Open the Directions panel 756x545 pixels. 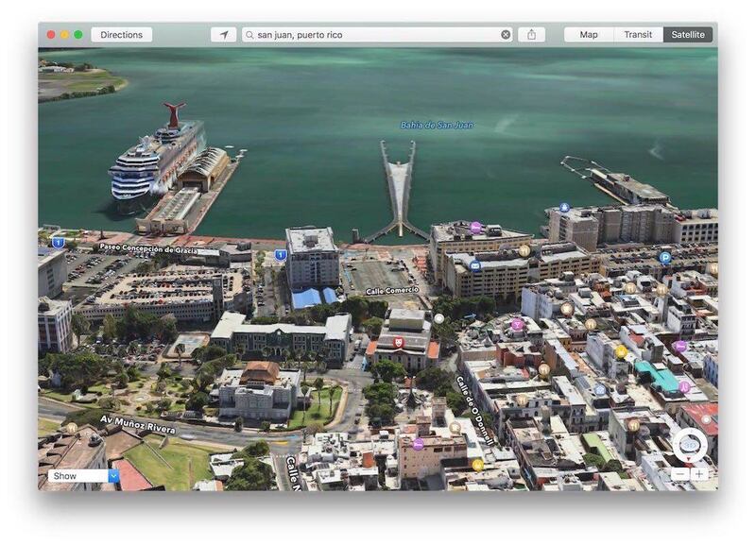(121, 35)
